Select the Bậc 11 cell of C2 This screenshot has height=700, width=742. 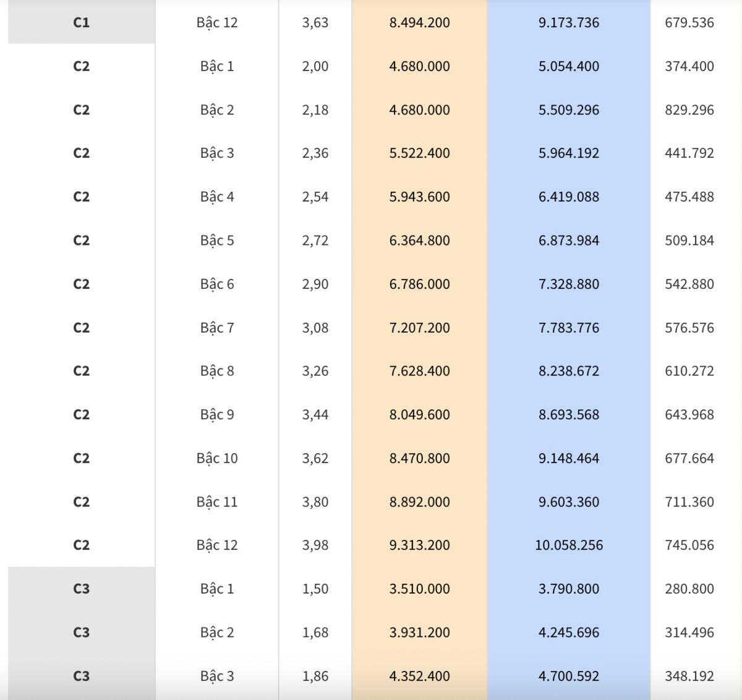pyautogui.click(x=217, y=502)
